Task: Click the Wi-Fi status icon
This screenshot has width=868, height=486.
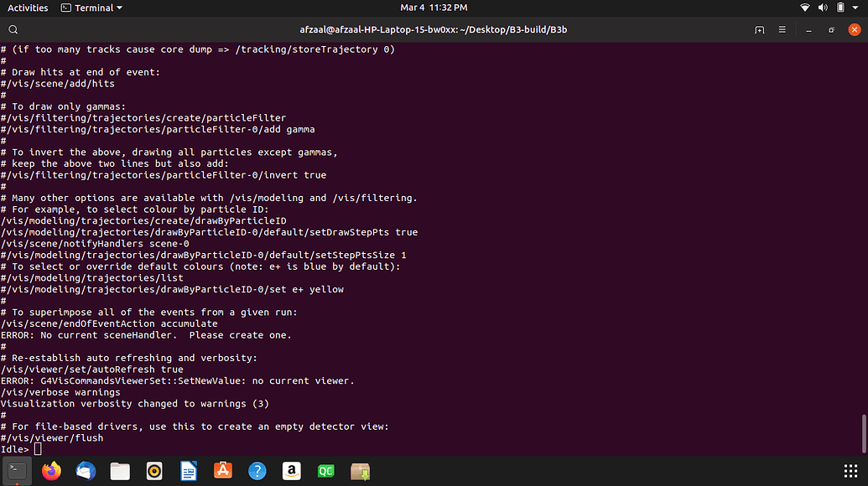Action: [805, 8]
